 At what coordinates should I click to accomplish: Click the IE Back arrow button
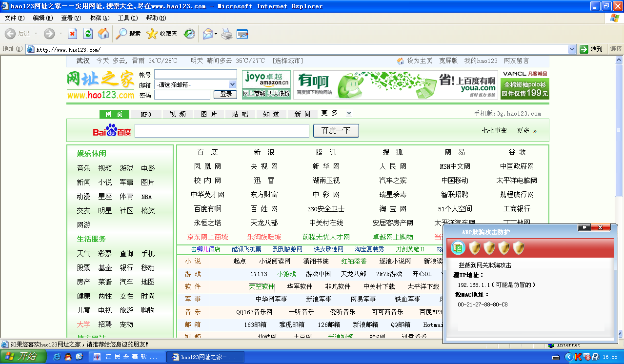click(x=10, y=34)
